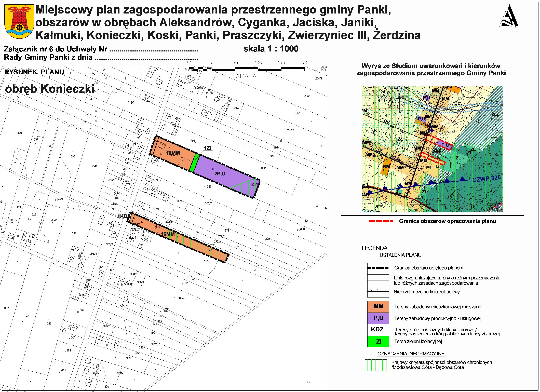The width and height of the screenshot is (540, 392).
Task: Click parcel number 376/6
Action: [x=205, y=261]
